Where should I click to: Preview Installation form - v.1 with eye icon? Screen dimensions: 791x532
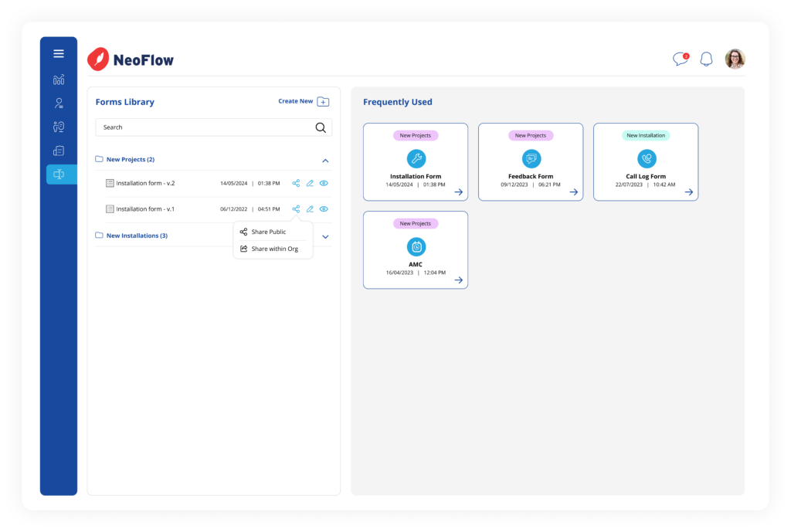coord(324,208)
